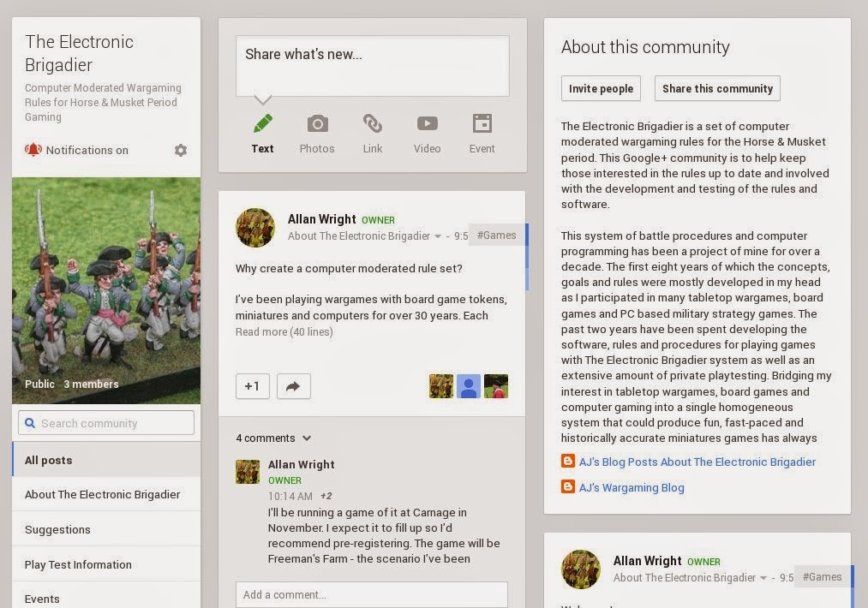The height and width of the screenshot is (608, 868).
Task: Expand post with Read more (40 lines)
Action: point(284,331)
